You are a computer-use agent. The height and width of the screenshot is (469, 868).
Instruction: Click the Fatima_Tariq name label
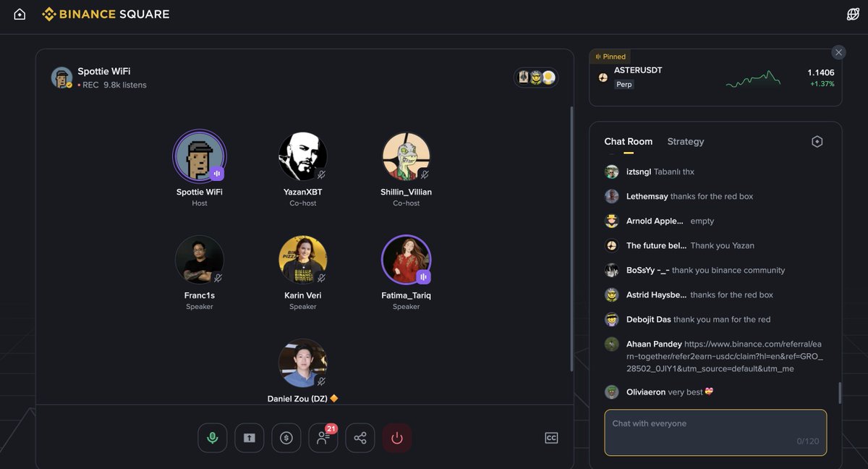click(407, 295)
